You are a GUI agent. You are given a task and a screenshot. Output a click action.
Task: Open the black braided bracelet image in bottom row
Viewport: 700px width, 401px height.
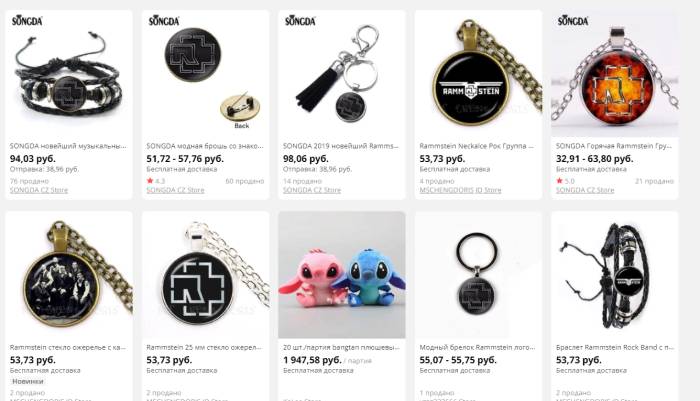tap(615, 275)
